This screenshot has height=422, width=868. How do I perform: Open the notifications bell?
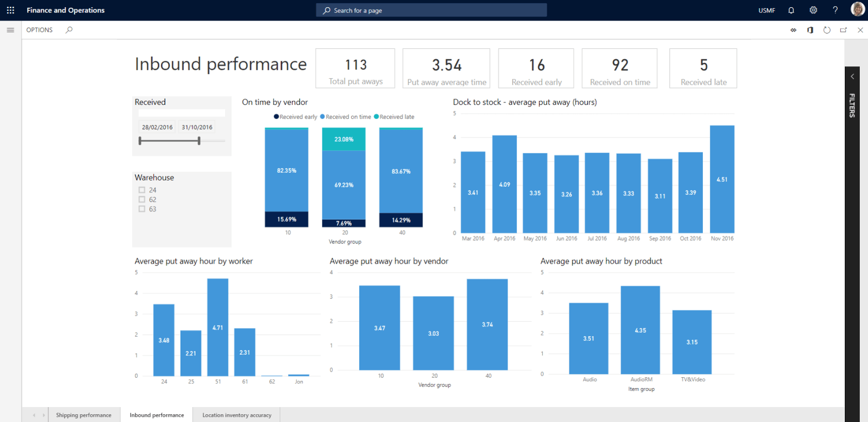pos(791,10)
